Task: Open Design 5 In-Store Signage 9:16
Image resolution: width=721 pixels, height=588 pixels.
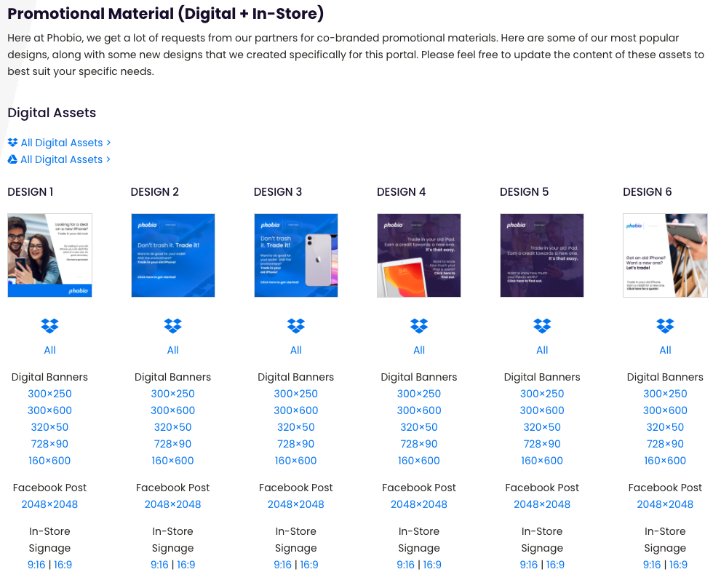Action: click(529, 565)
